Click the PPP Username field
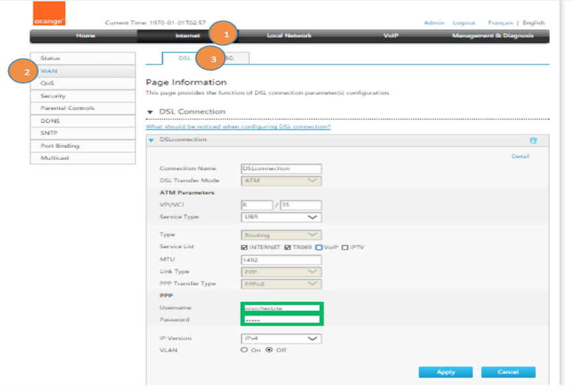573x392 pixels. 282,308
